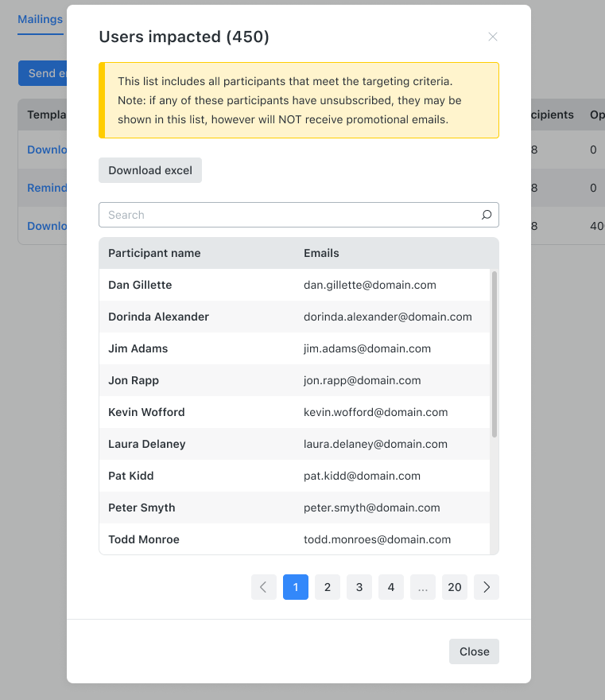The height and width of the screenshot is (700, 605).
Task: Go to previous page with left chevron
Action: tap(264, 587)
